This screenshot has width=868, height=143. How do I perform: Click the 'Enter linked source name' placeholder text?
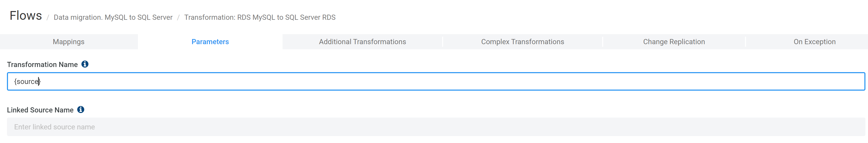coord(55,127)
